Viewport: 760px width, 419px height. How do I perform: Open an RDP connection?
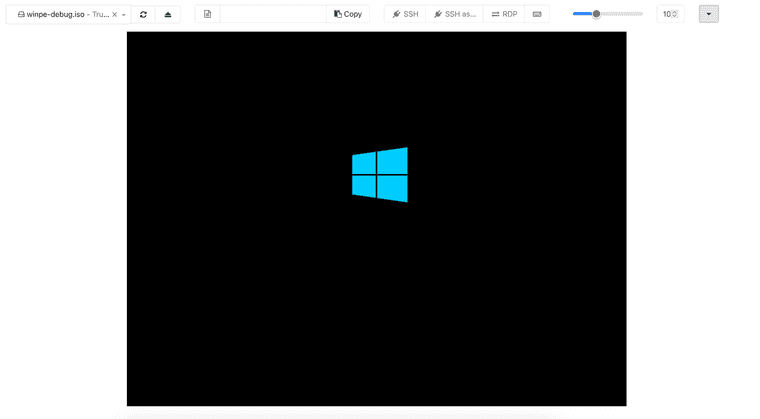504,14
